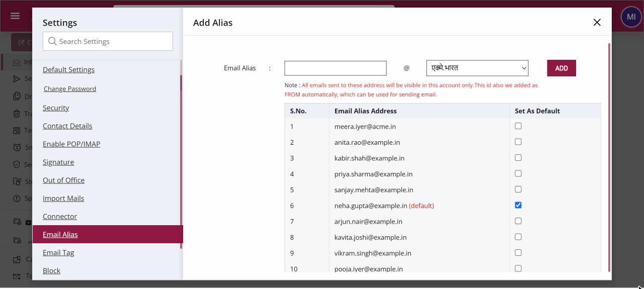This screenshot has height=289, width=644.
Task: Open the Inbox envelope icon in background sidebar
Action: coord(17,63)
